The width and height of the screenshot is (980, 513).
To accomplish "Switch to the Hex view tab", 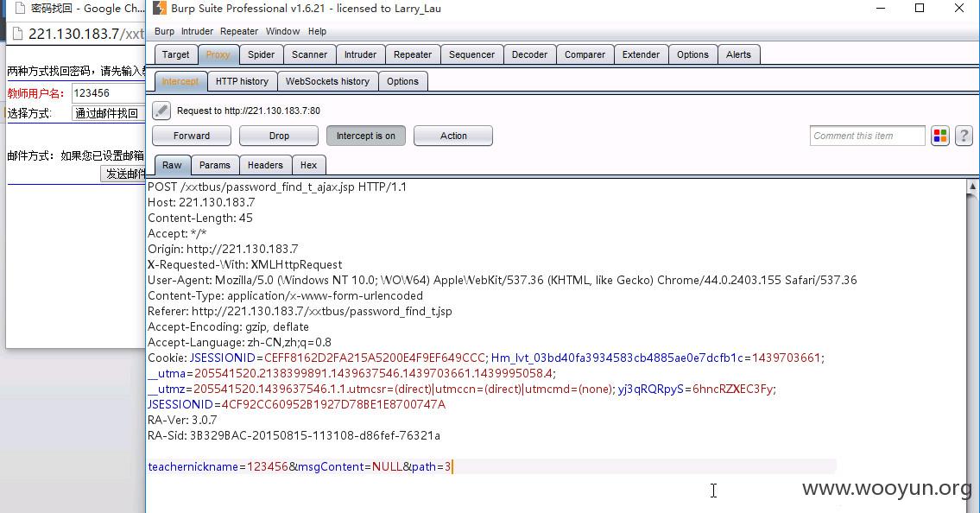I will pyautogui.click(x=308, y=165).
